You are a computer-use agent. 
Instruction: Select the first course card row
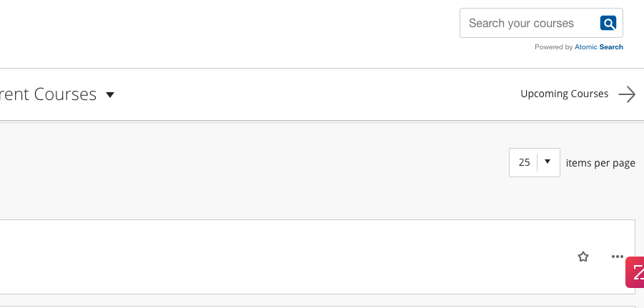point(286,257)
